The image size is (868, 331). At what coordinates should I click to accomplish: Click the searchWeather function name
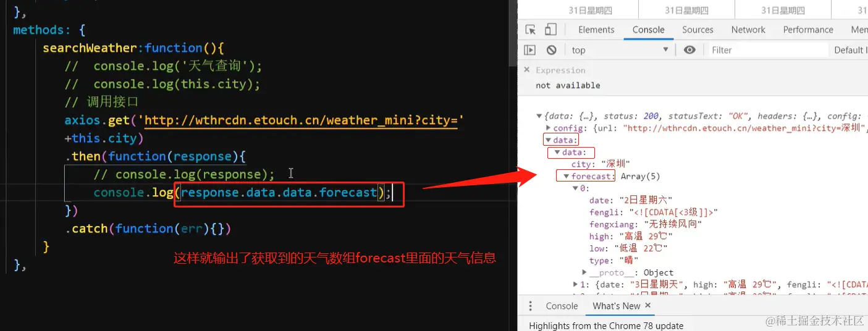click(x=90, y=48)
